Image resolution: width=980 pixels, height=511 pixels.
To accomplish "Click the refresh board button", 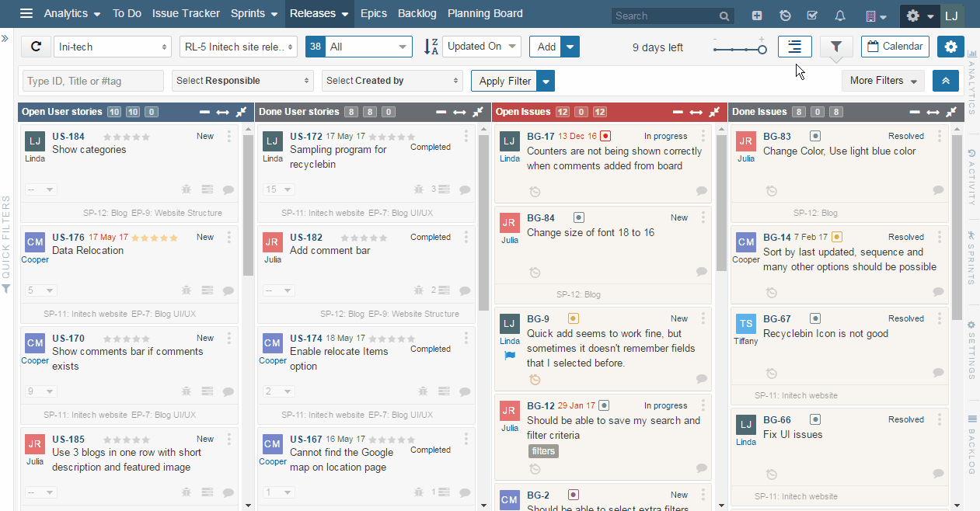I will 35,47.
